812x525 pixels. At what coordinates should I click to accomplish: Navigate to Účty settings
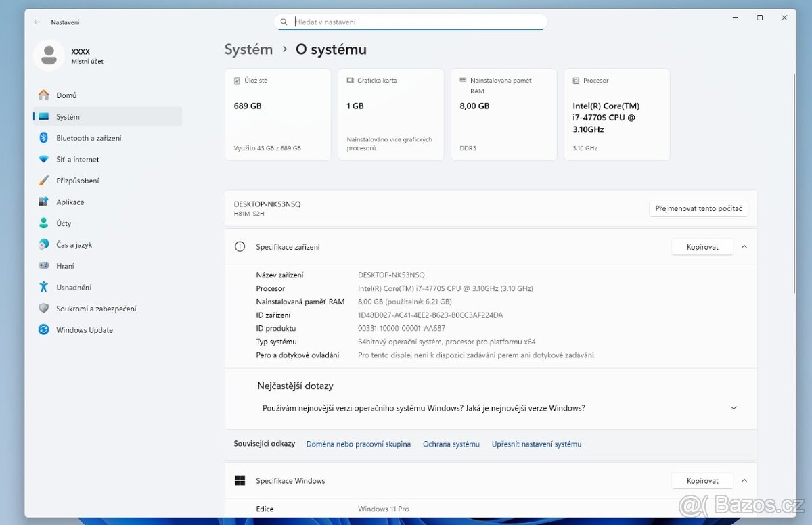66,223
